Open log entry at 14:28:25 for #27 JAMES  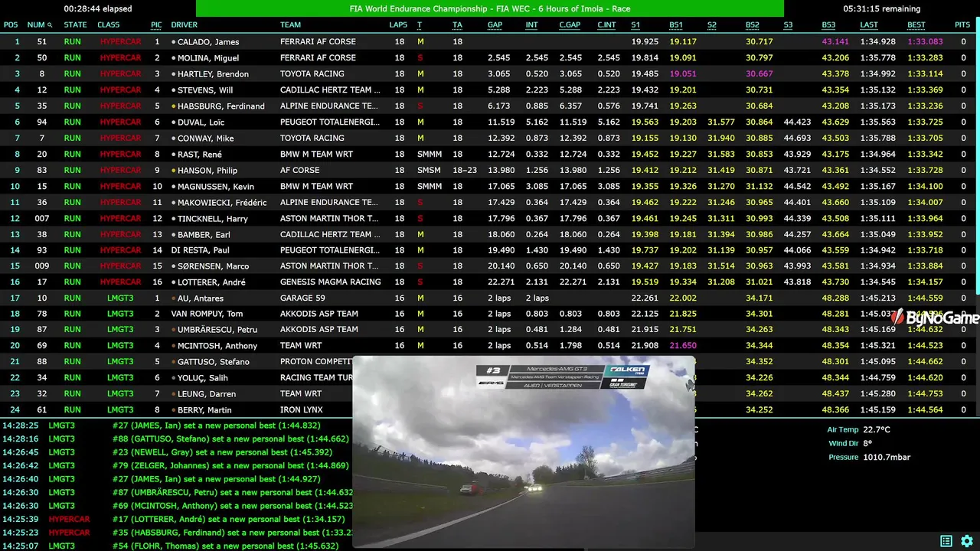216,425
